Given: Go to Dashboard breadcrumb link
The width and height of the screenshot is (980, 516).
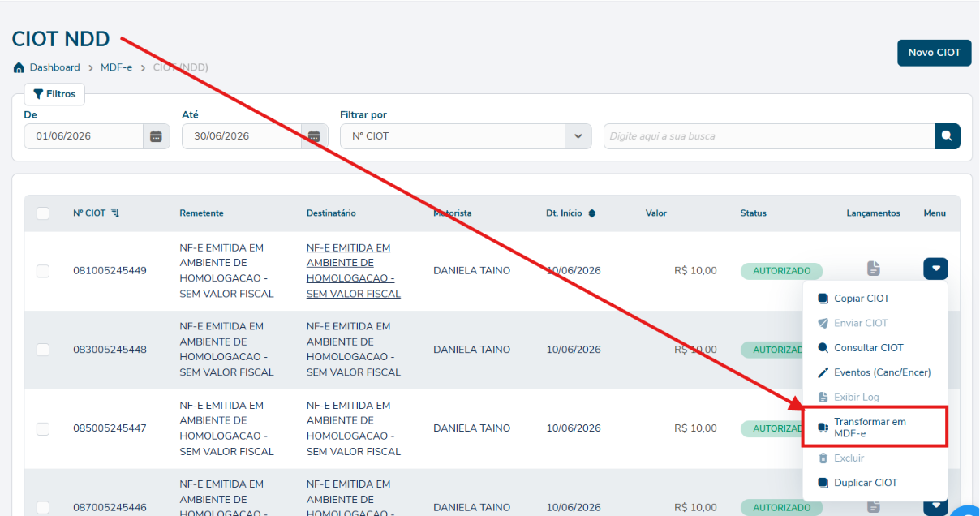Looking at the screenshot, I should coord(54,67).
